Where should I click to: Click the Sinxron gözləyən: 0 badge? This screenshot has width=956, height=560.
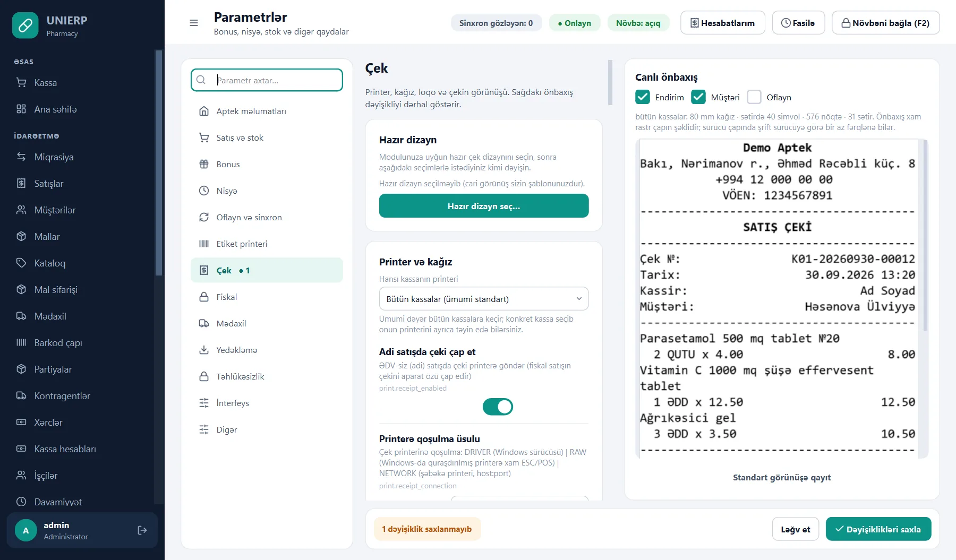[x=496, y=23]
